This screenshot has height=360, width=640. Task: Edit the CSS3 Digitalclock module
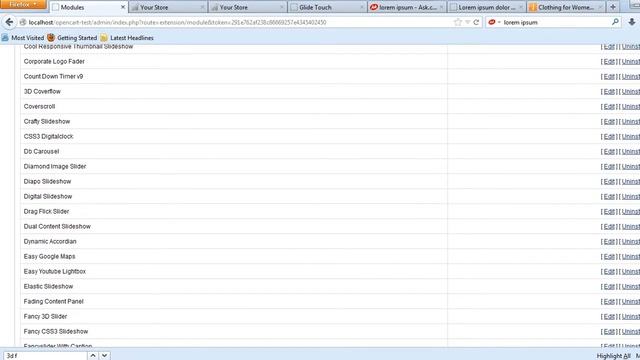(609, 137)
